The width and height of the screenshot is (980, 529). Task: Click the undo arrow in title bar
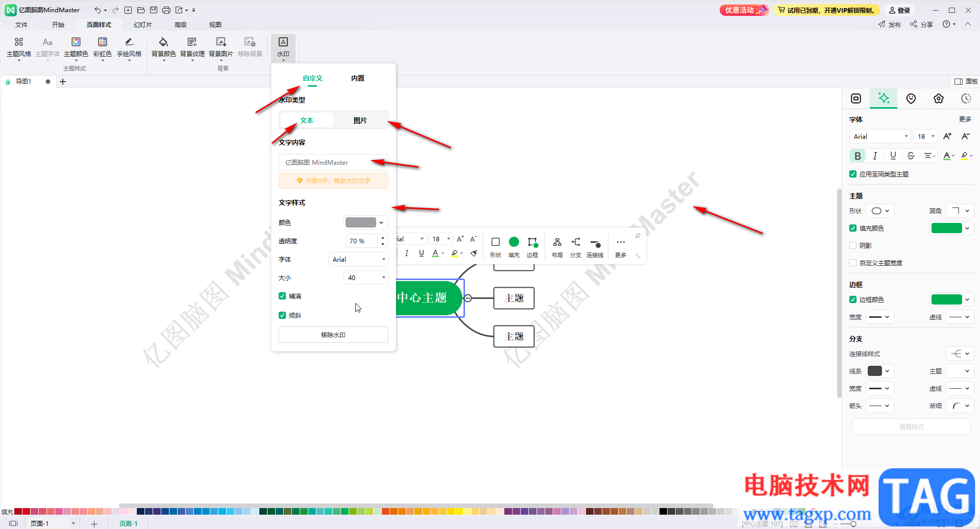click(x=97, y=10)
